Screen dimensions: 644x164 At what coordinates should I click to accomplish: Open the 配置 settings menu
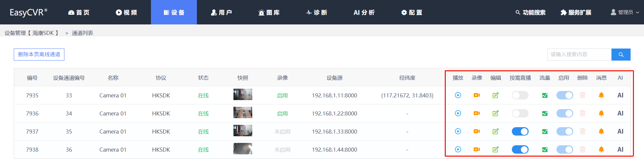[x=412, y=12]
